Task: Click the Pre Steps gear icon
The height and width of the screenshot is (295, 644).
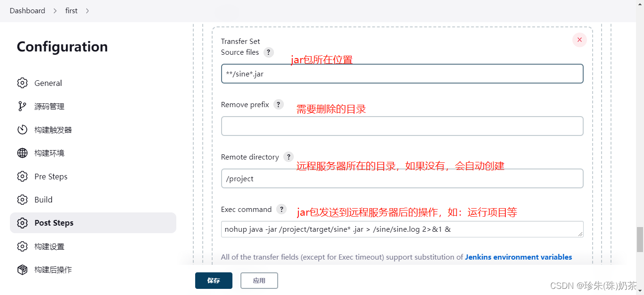Action: [22, 177]
